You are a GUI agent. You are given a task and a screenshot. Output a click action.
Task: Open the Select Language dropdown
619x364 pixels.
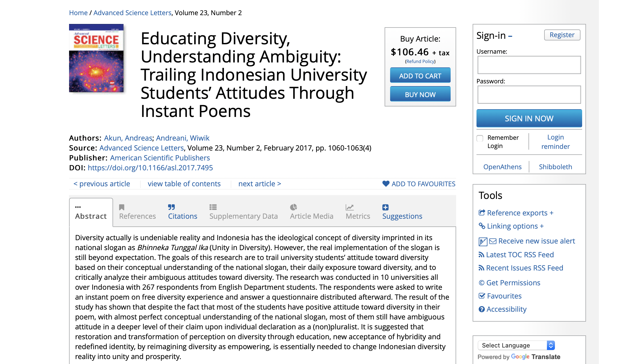point(516,345)
